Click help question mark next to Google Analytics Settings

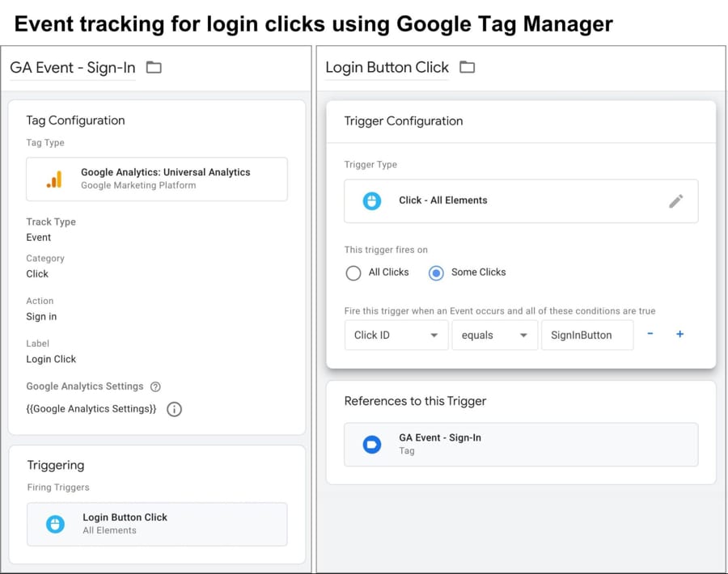(155, 386)
